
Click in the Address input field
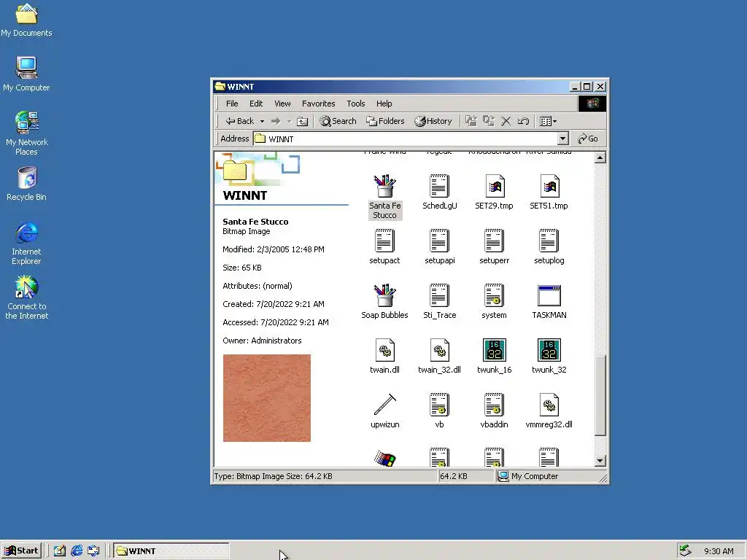point(406,139)
